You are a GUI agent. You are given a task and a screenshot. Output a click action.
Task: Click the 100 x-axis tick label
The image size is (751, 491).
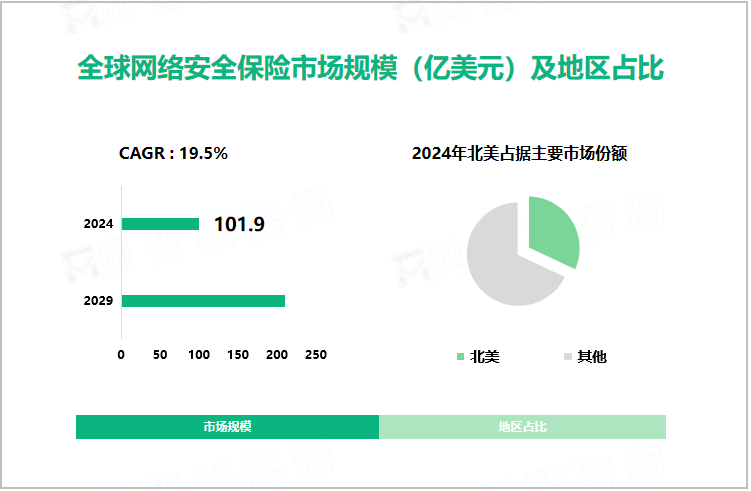click(199, 354)
